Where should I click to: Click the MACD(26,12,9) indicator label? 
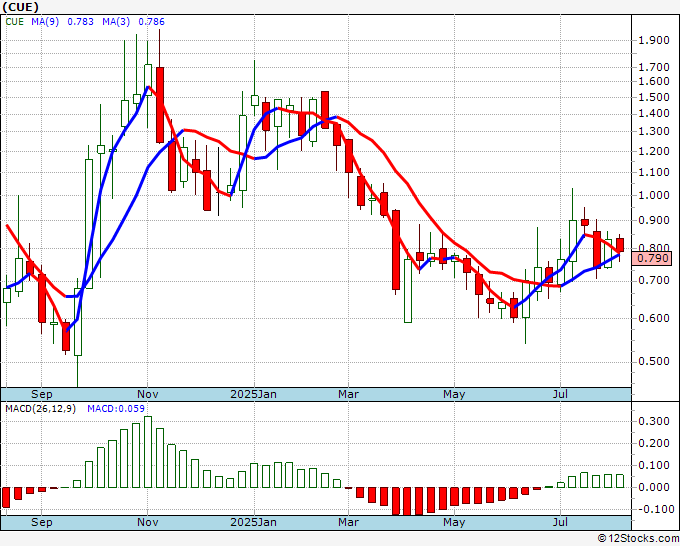[x=40, y=409]
